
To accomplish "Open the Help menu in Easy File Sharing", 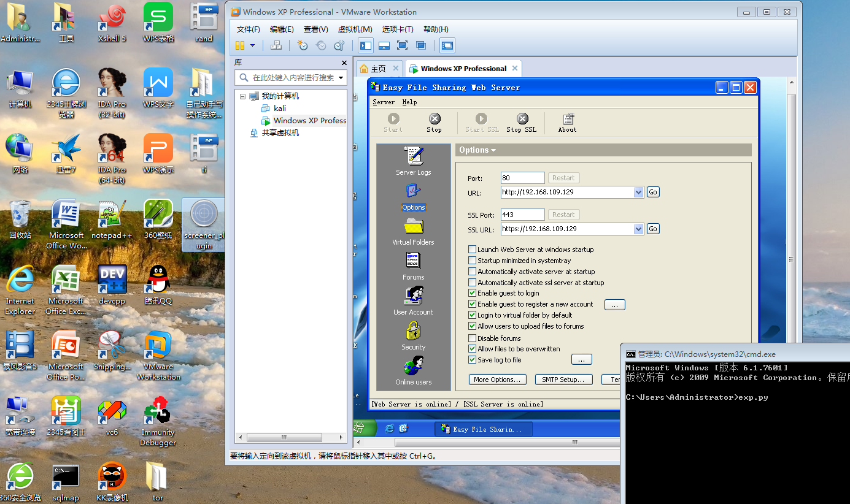I will (409, 102).
